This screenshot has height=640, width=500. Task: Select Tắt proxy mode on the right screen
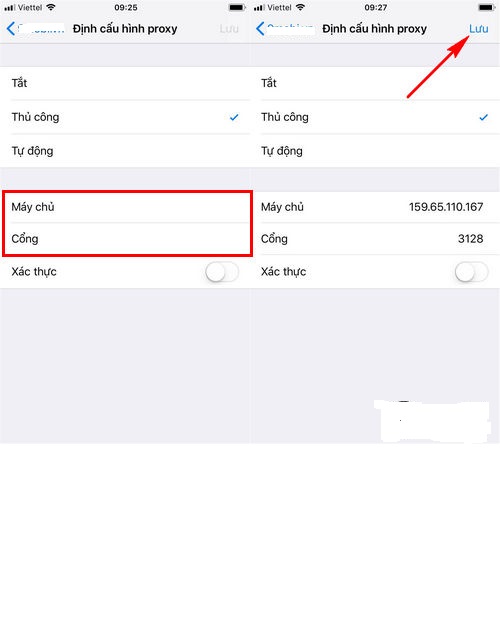click(x=375, y=83)
